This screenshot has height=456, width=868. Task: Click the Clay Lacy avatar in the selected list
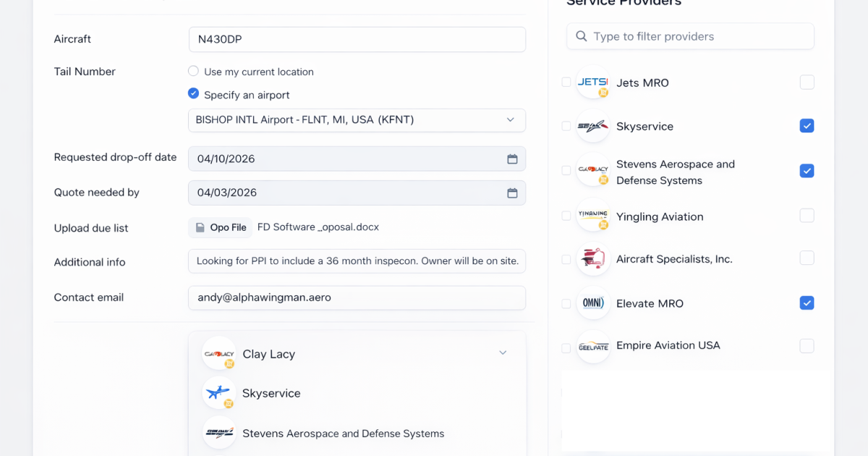(219, 353)
